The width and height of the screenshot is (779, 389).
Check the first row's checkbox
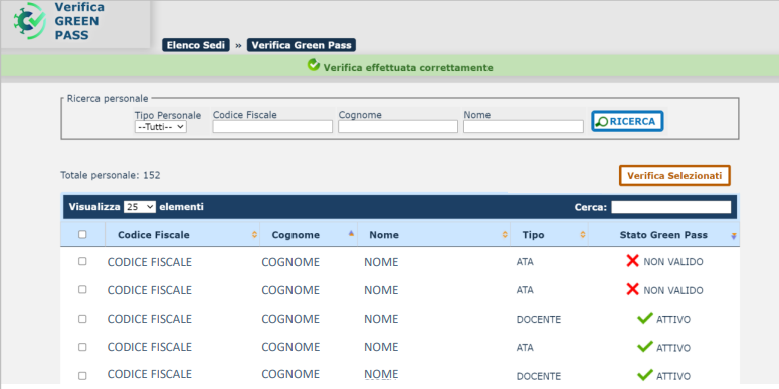tap(82, 261)
